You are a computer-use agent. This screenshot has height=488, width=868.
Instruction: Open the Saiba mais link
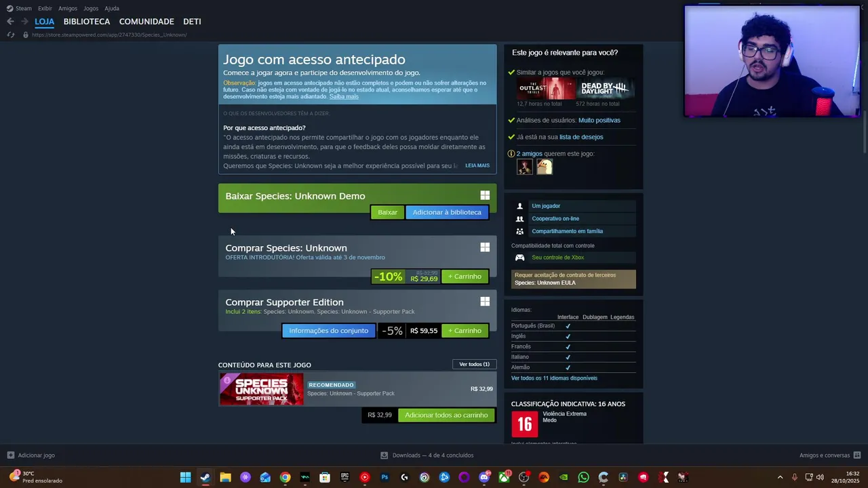coord(344,96)
